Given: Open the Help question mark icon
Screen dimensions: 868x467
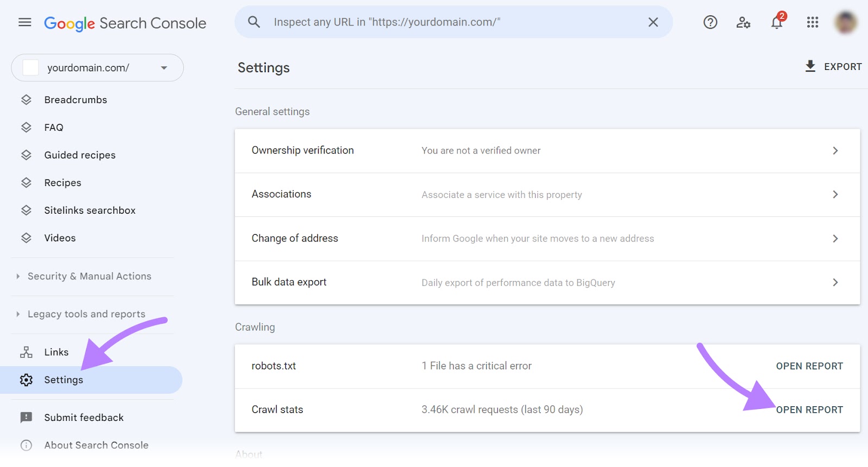Looking at the screenshot, I should [710, 22].
